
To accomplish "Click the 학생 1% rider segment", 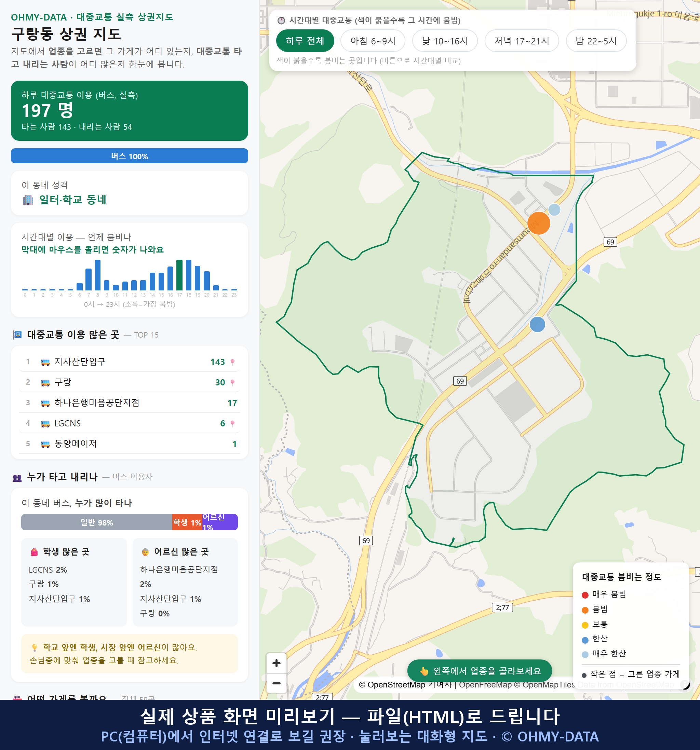I will (187, 522).
